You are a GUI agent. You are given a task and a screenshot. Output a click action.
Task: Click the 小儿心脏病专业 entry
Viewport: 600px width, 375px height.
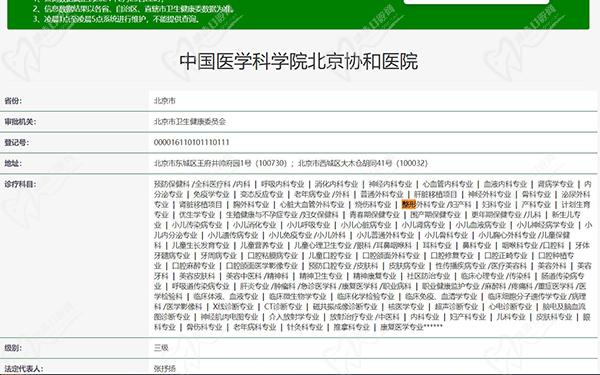coord(365,225)
